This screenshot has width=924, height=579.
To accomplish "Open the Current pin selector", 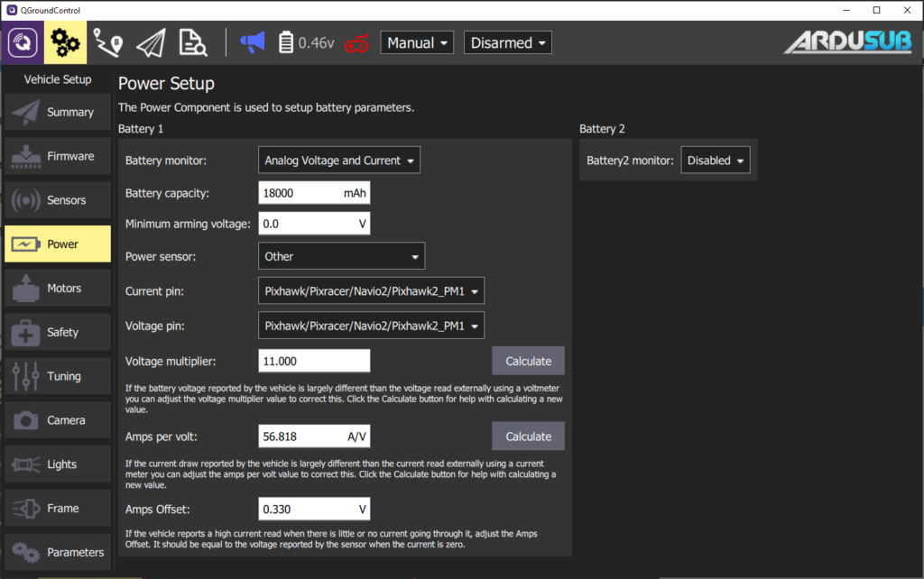I will [x=371, y=290].
